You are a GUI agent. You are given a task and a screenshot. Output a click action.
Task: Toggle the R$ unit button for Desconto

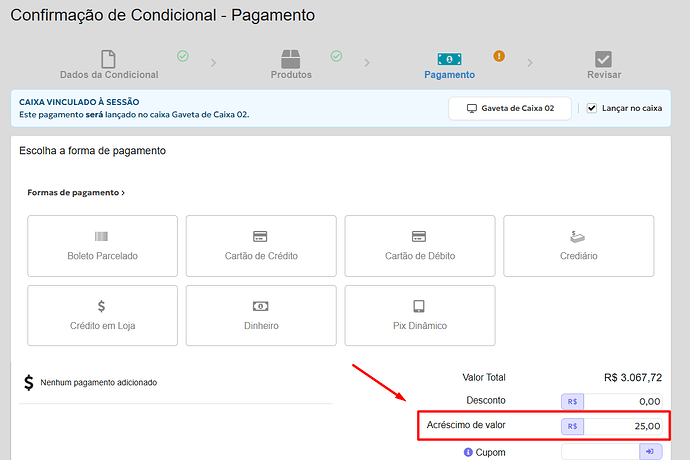[x=573, y=401]
